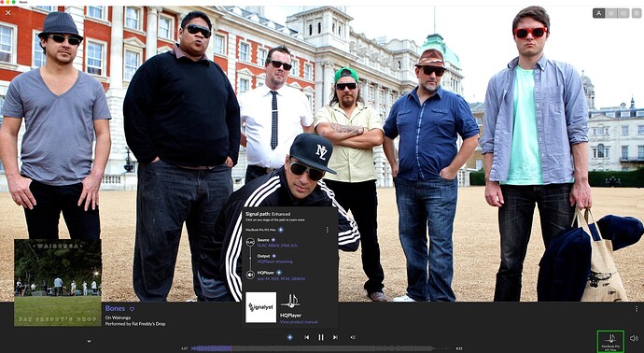Open the play queue icon

click(353, 337)
